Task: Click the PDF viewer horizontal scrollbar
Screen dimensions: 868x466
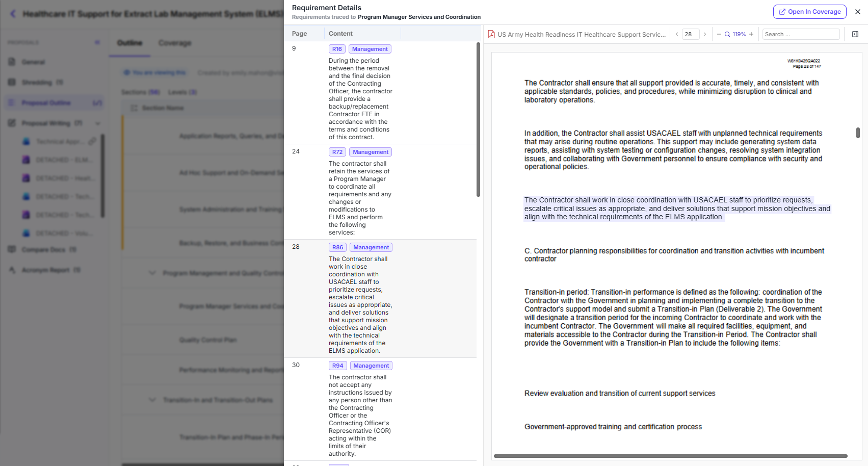Action: pyautogui.click(x=670, y=456)
